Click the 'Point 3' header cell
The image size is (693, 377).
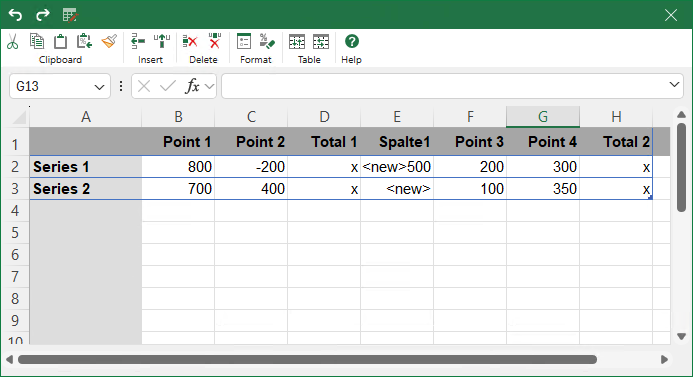(470, 142)
